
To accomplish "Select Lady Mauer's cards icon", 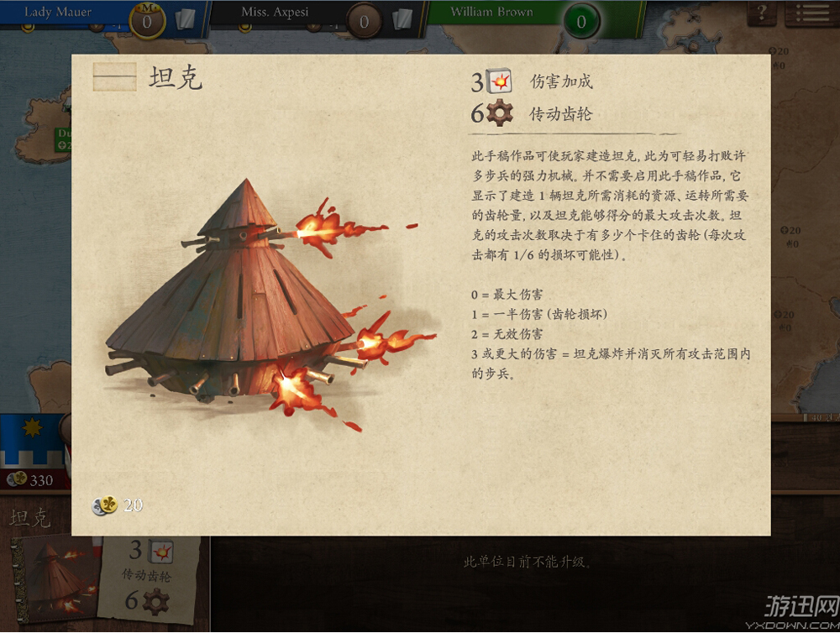I will coord(184,20).
